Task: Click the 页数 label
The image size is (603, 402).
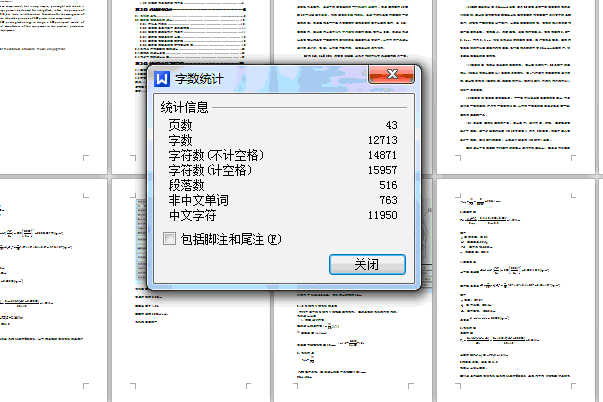Action: tap(180, 125)
